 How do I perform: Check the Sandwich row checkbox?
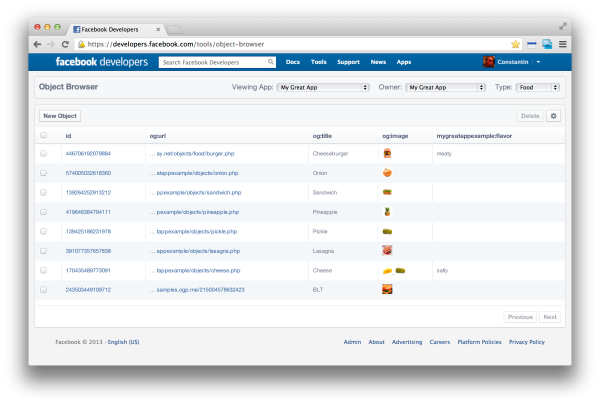tap(44, 192)
